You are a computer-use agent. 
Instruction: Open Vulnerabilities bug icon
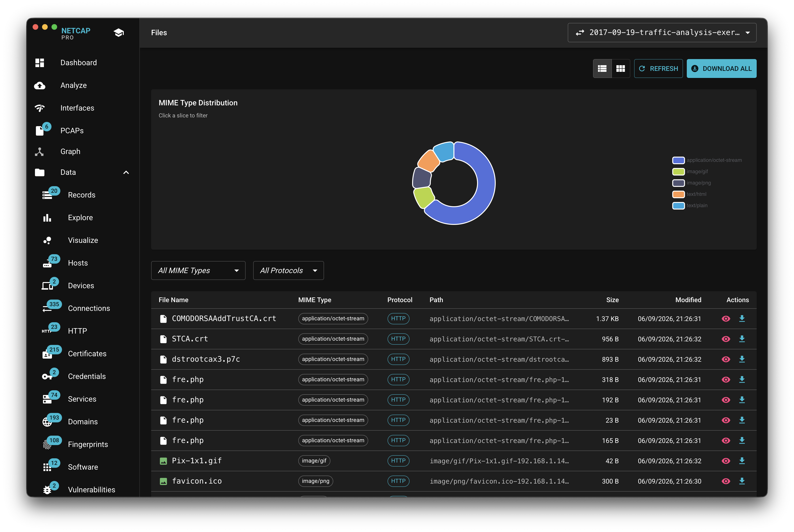click(47, 490)
